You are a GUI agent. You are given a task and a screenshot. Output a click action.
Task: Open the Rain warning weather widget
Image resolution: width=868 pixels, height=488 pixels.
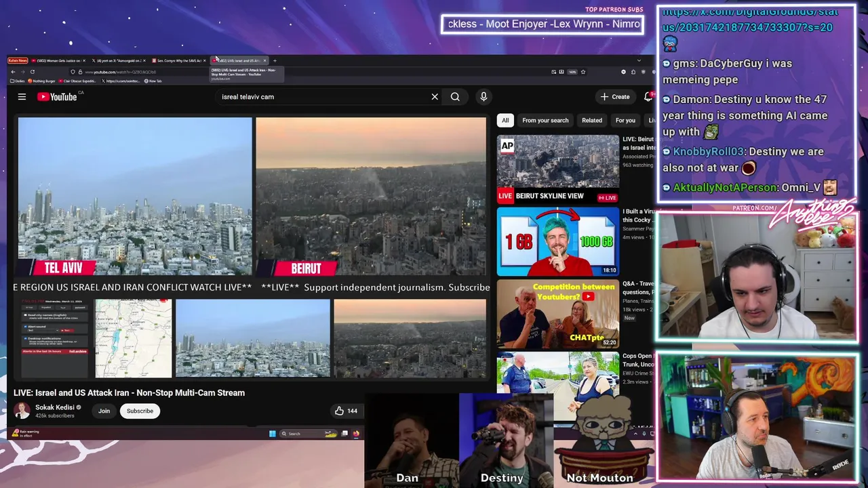click(27, 433)
